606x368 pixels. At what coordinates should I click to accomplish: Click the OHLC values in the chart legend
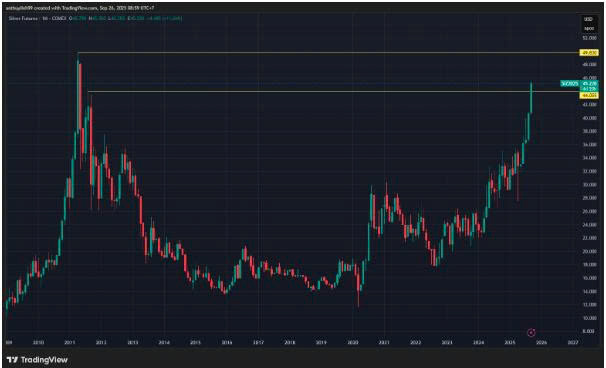click(126, 18)
